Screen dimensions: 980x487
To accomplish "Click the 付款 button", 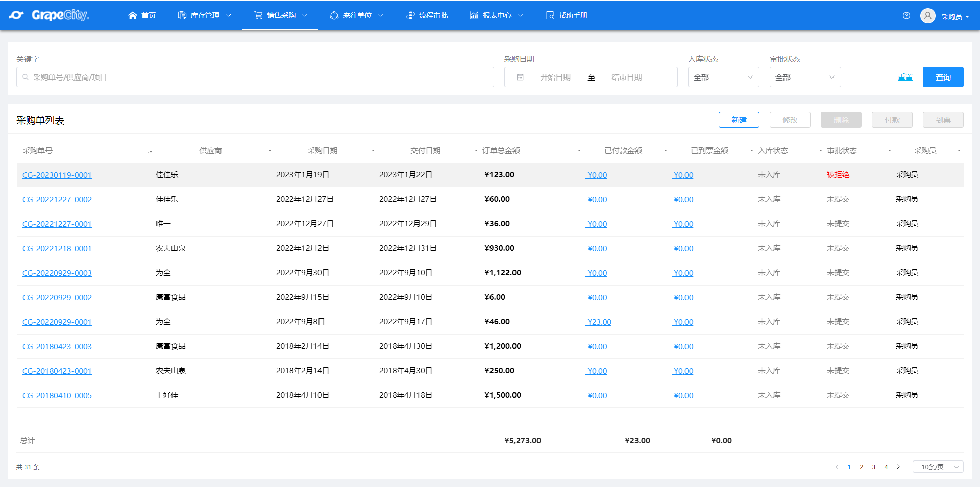I will tap(892, 120).
